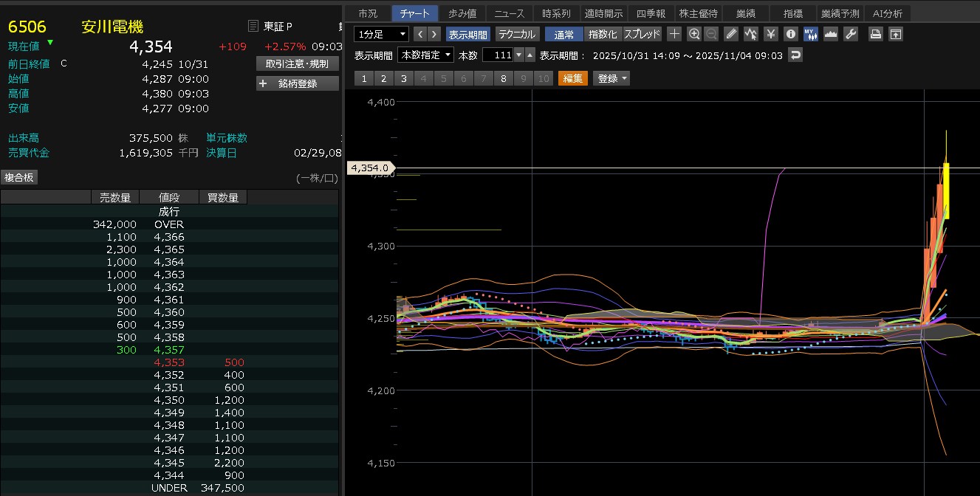Click the zoom in magnifier icon
Screen dimensions: 980x496
pyautogui.click(x=693, y=34)
